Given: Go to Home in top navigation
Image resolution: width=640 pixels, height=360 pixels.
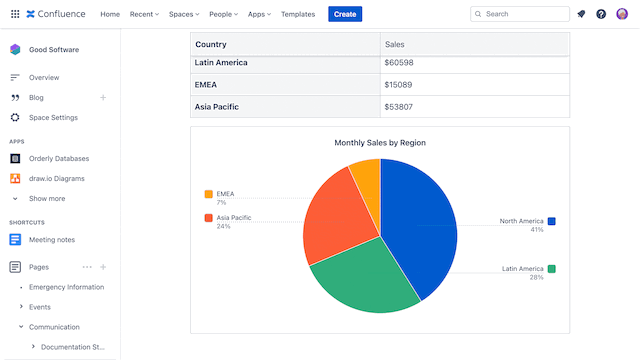Looking at the screenshot, I should click(x=110, y=14).
